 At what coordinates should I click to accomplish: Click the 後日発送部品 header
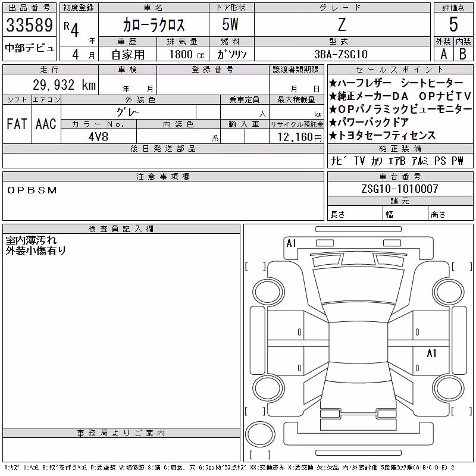(163, 149)
